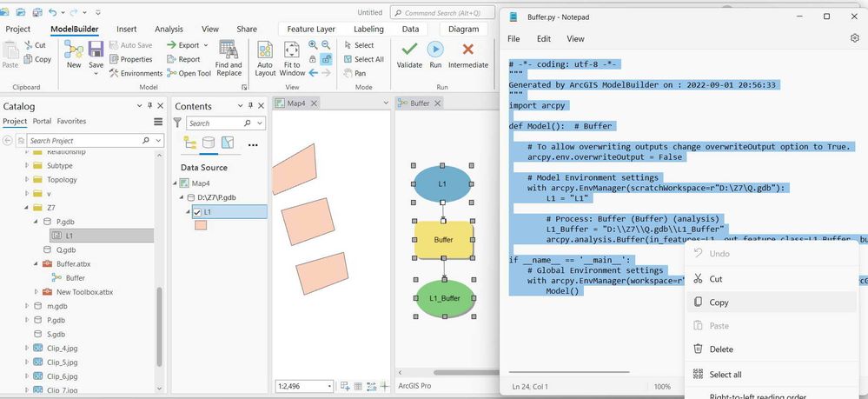This screenshot has width=868, height=399.
Task: Click the Contents filter funnel icon
Action: (177, 123)
